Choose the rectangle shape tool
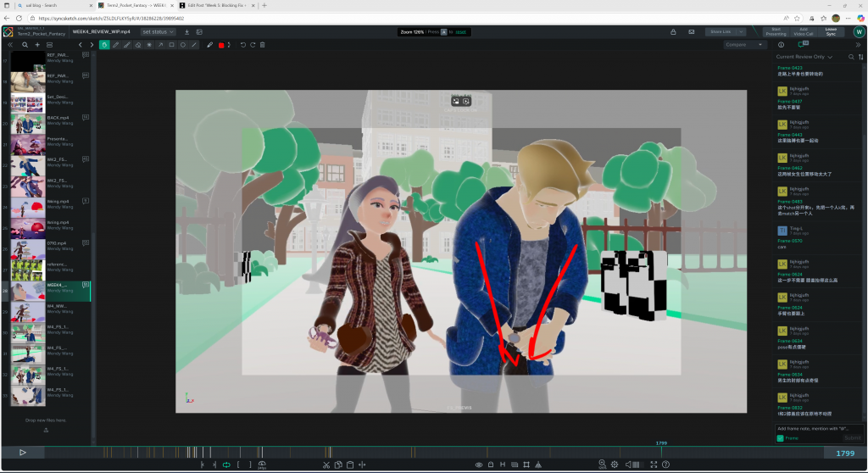 pos(171,45)
